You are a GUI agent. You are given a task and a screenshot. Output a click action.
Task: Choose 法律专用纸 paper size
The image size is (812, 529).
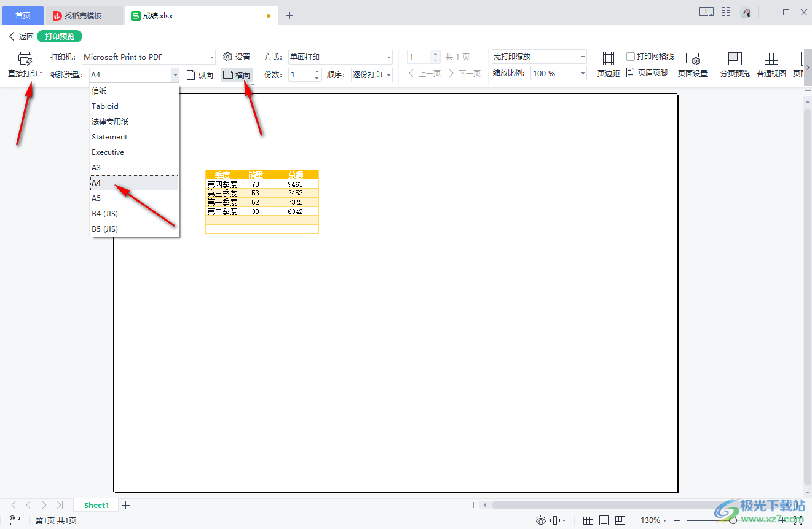click(x=135, y=121)
